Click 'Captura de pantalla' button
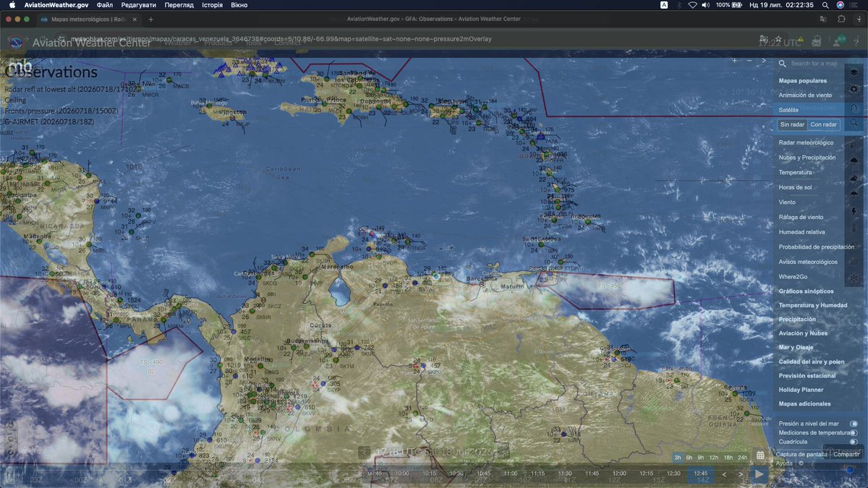Screen dimensions: 868x488 click(x=801, y=454)
